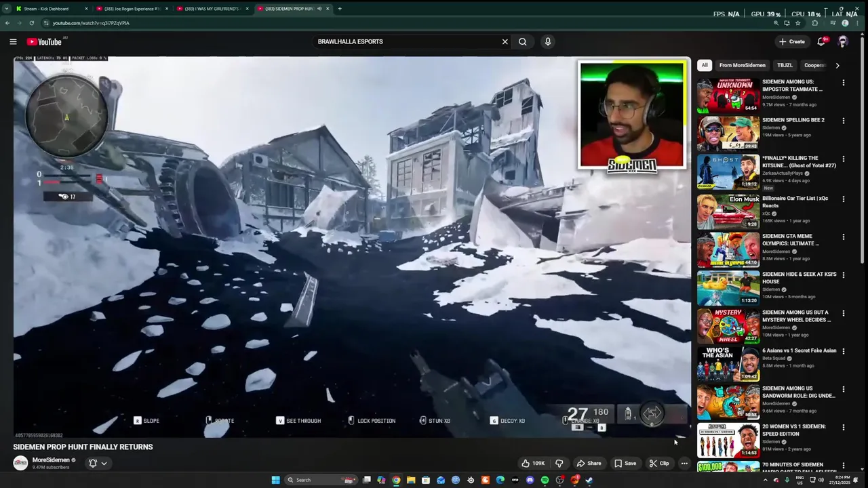This screenshot has width=868, height=488.
Task: Show hidden system tray icons
Action: pyautogui.click(x=766, y=480)
